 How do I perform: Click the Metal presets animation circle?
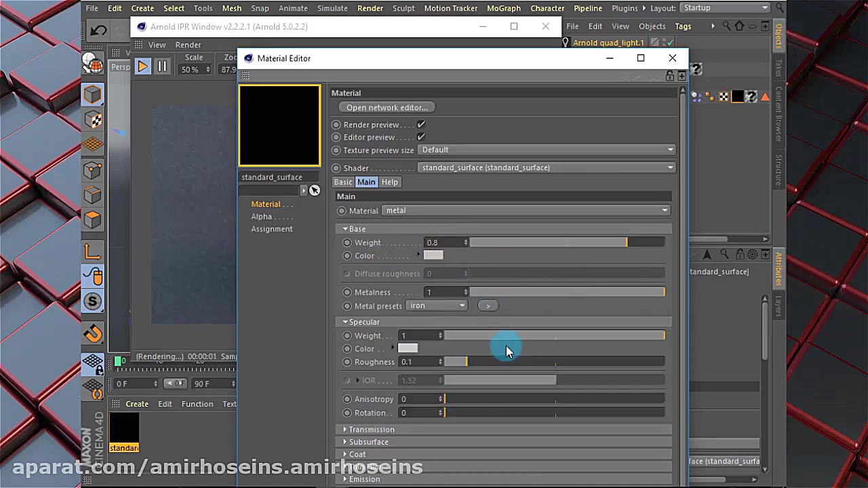347,306
